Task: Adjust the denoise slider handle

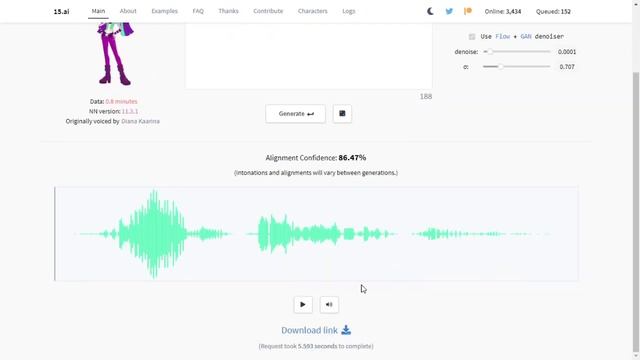Action: click(x=490, y=52)
